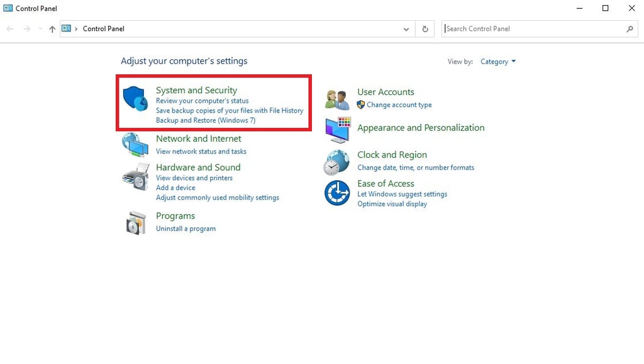644x364 pixels.
Task: Click Add a device link
Action: pos(175,188)
